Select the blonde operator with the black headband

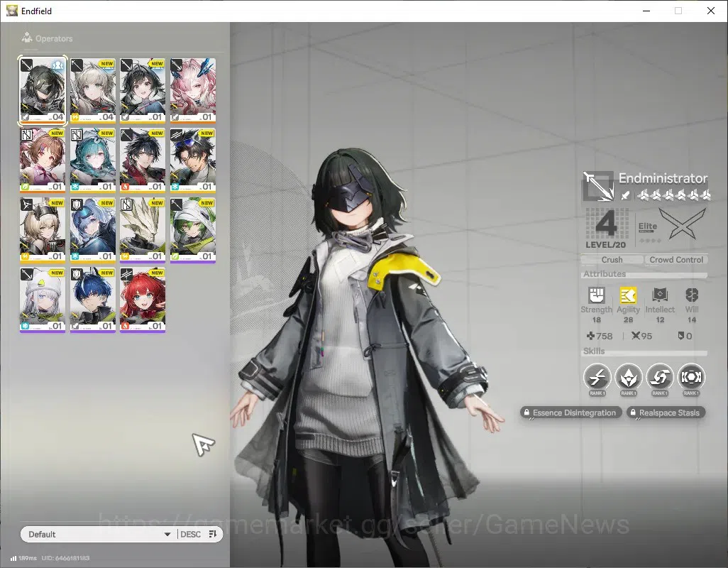click(x=43, y=230)
